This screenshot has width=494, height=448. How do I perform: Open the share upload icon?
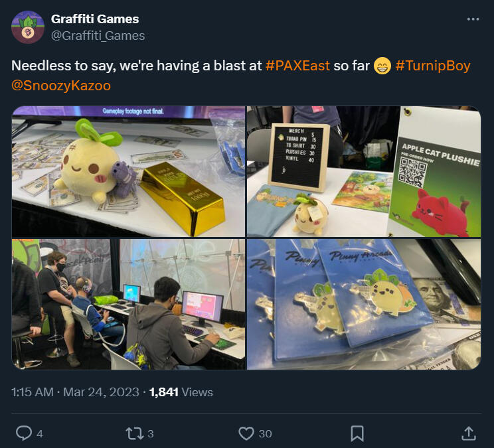tap(469, 433)
